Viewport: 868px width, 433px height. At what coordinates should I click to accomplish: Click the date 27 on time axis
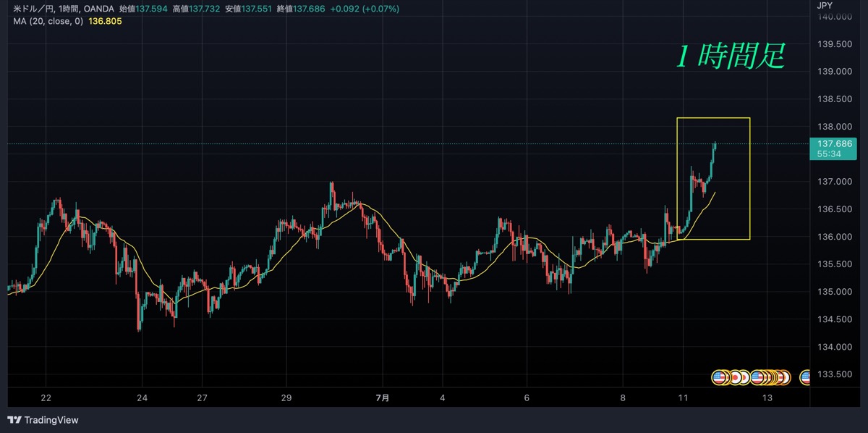tap(202, 398)
